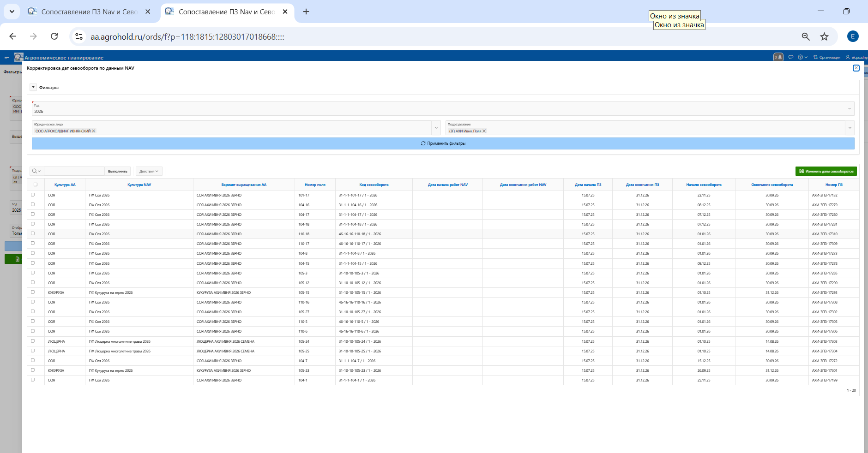Remove the АХИ Ивня Поля chip
This screenshot has height=453, width=868.
[484, 131]
